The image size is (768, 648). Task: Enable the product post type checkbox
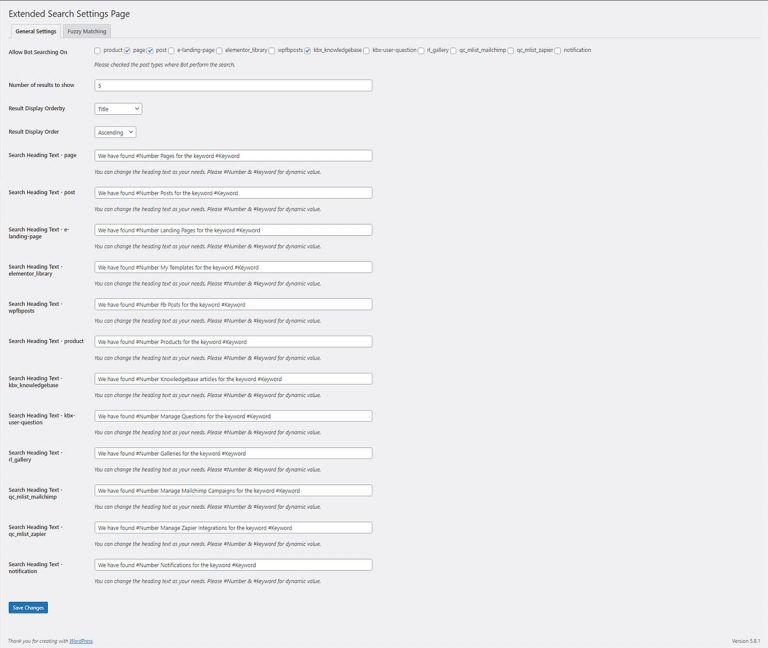click(97, 50)
